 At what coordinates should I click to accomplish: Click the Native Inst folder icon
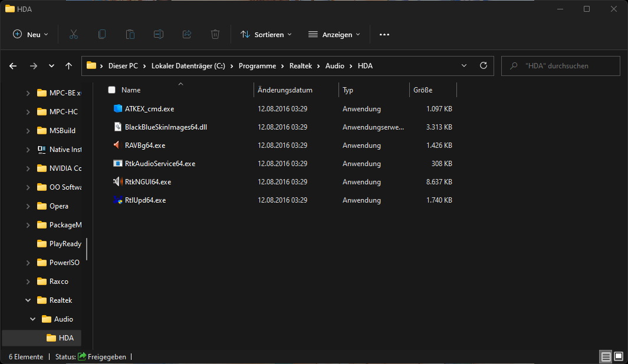(41, 150)
